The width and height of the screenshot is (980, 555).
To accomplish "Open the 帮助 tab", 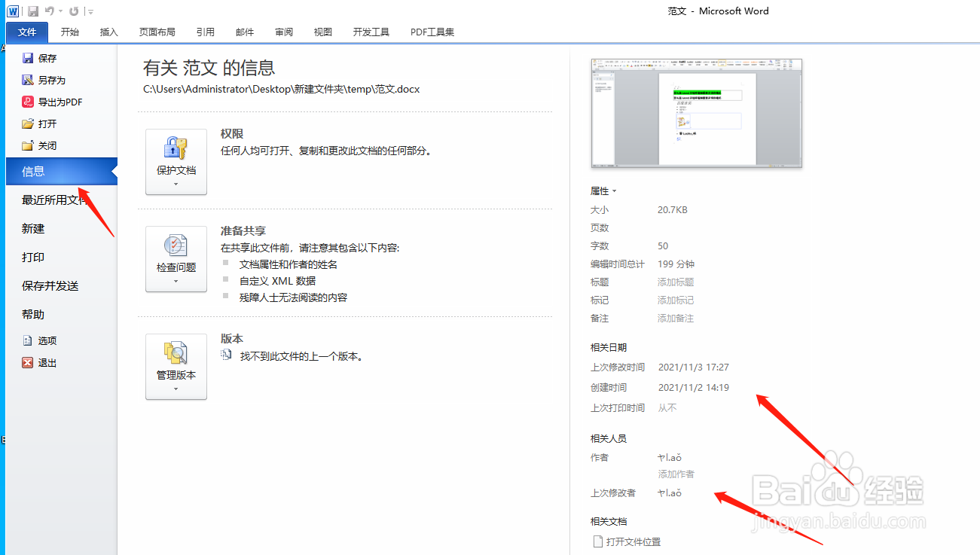I will pos(33,314).
